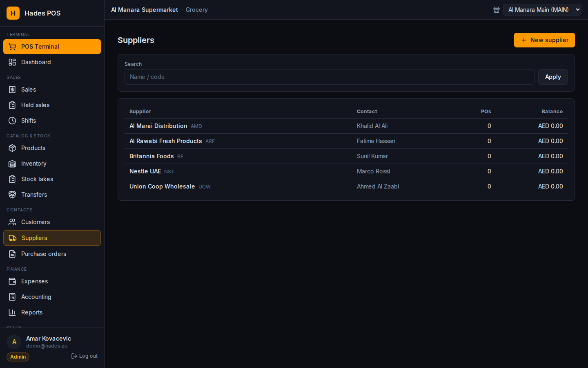Click the POS Terminal cart icon
Viewport: 588px width, 368px height.
coord(12,47)
